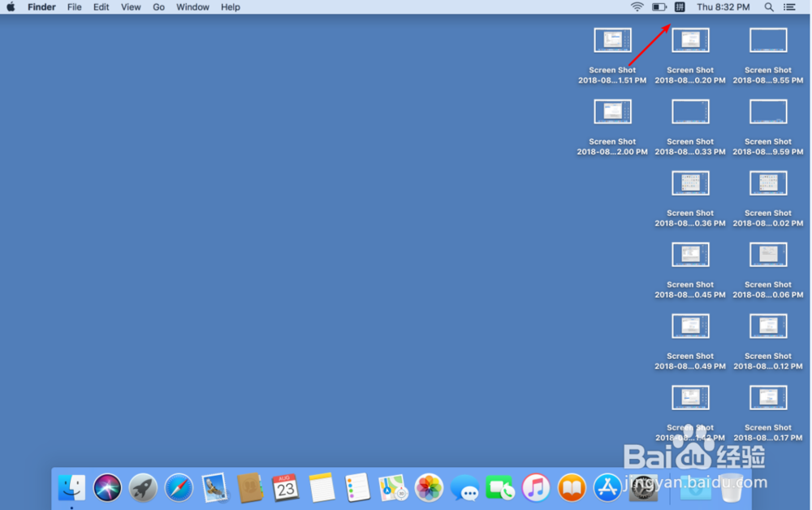
Task: Open the File menu
Action: pyautogui.click(x=75, y=6)
